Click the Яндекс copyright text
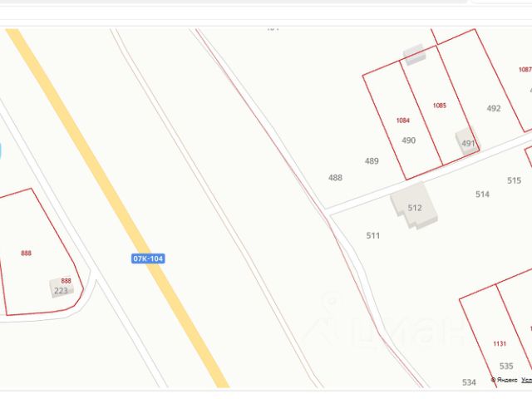This screenshot has height=399, width=532. pos(505,380)
